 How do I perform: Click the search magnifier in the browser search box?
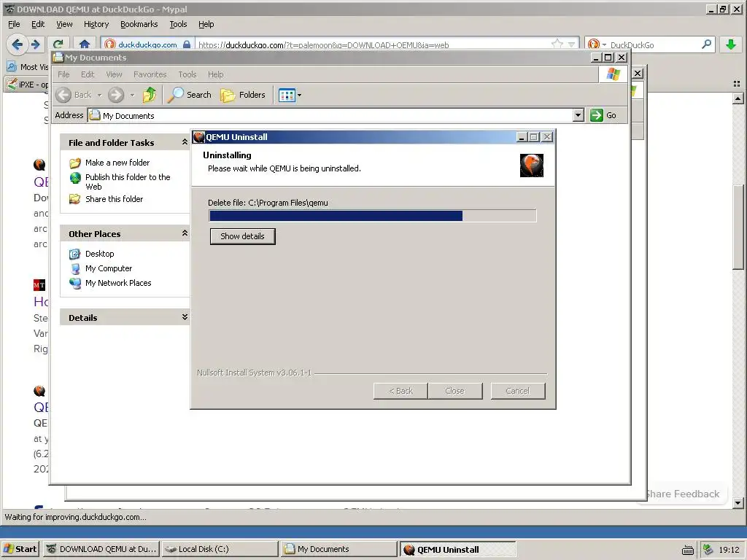coord(706,44)
